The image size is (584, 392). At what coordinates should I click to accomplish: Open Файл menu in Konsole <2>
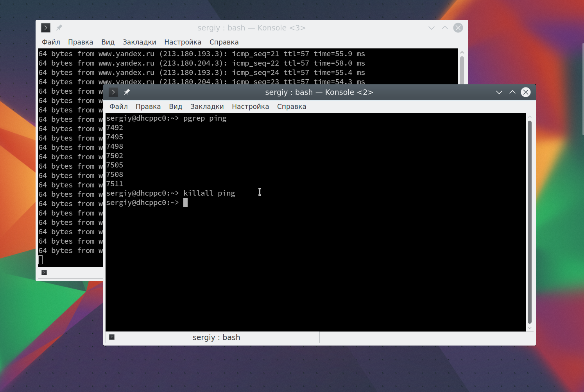click(x=118, y=107)
